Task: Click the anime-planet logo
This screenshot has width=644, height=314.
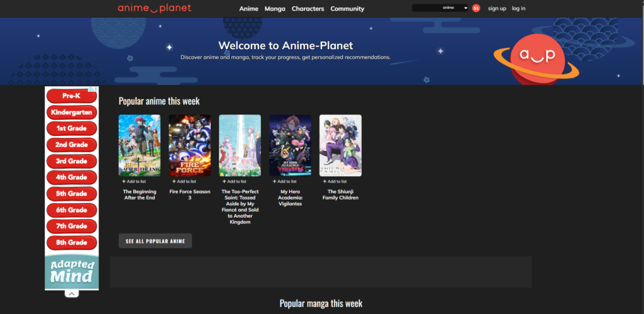Action: point(155,8)
